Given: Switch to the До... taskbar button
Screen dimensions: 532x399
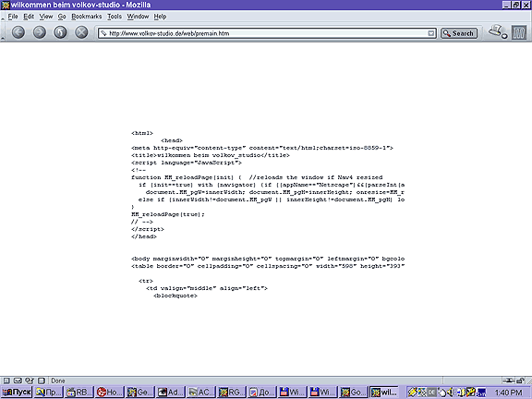Looking at the screenshot, I should pyautogui.click(x=262, y=393).
